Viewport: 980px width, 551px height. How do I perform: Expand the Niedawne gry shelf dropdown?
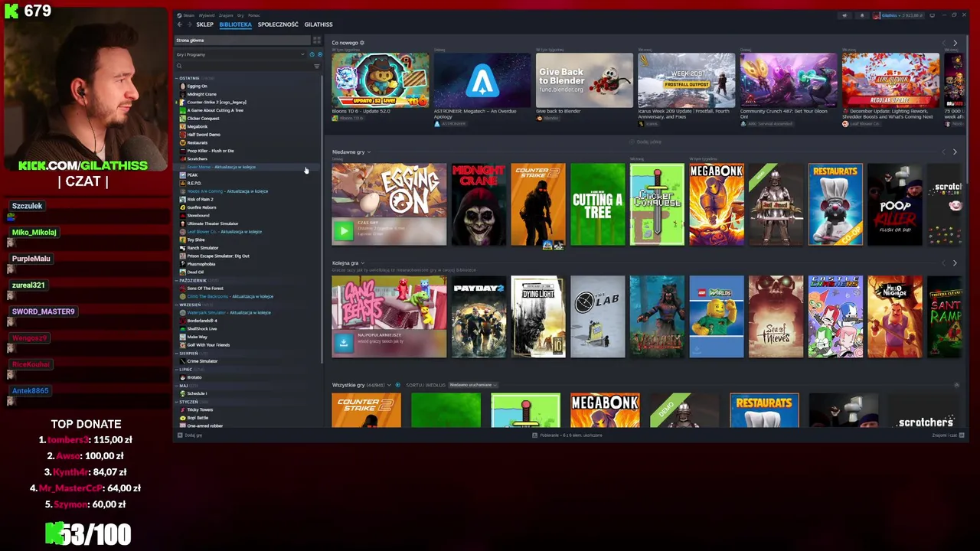pos(369,152)
